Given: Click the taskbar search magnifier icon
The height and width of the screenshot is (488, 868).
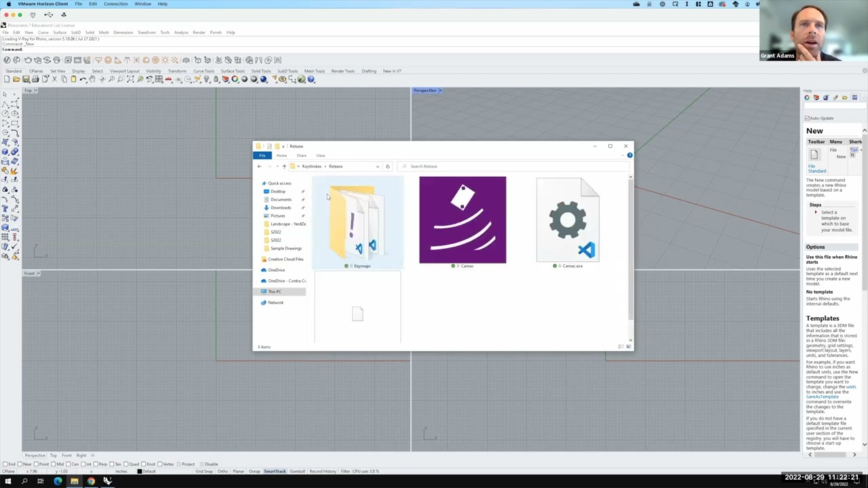Looking at the screenshot, I should point(24,481).
